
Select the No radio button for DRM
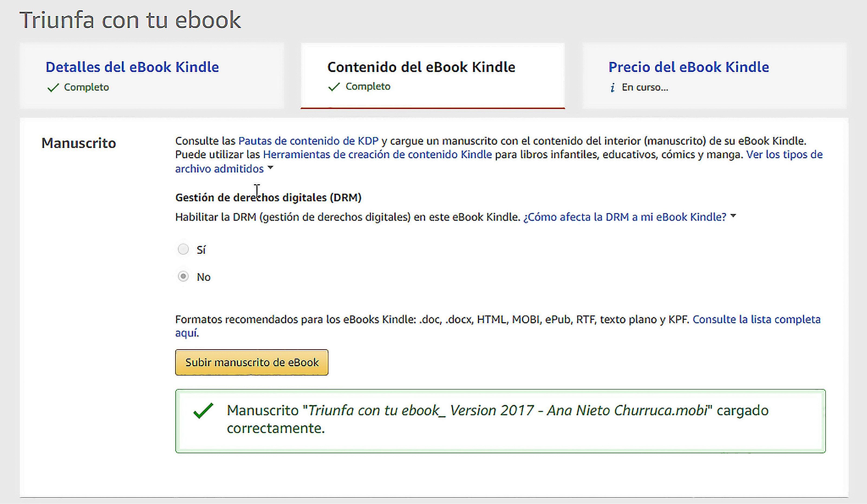click(x=183, y=276)
